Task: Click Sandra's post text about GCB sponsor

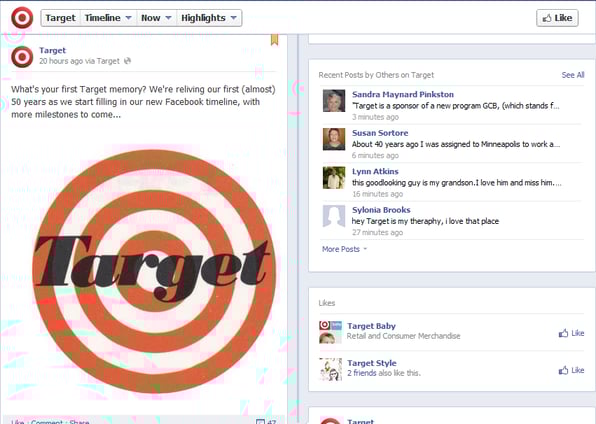Action: click(456, 106)
